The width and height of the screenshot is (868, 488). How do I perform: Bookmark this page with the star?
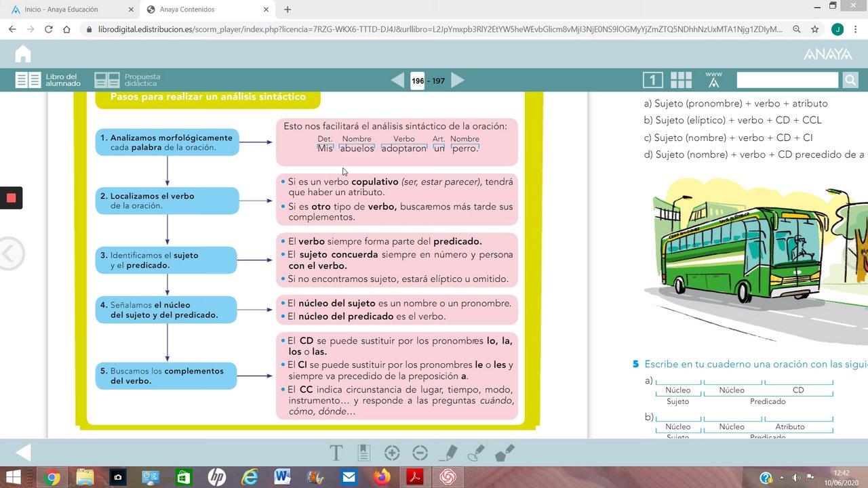coord(815,30)
